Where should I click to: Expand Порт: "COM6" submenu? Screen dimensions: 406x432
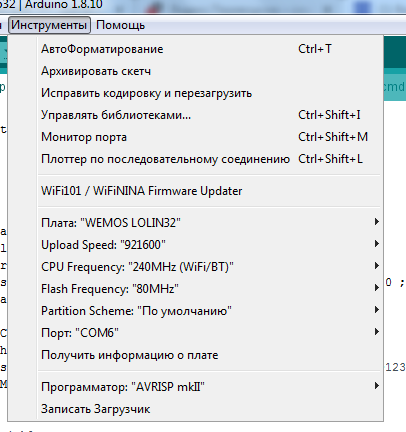click(x=210, y=332)
